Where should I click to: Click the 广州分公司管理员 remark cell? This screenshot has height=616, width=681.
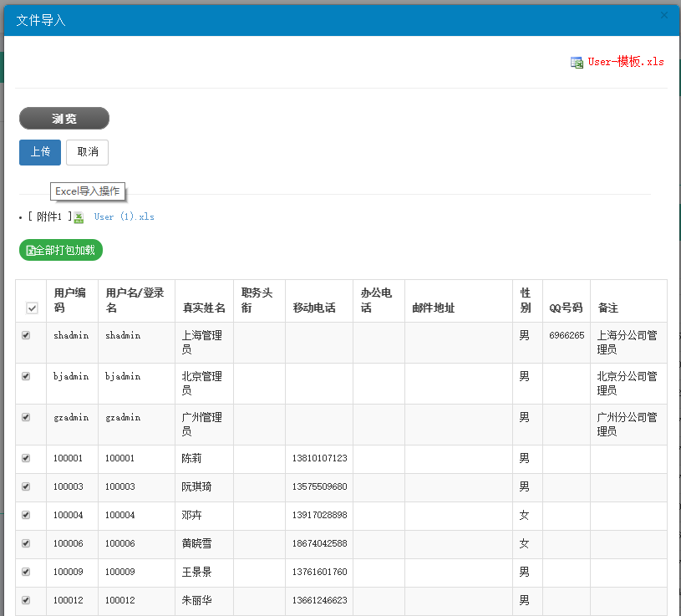point(628,425)
